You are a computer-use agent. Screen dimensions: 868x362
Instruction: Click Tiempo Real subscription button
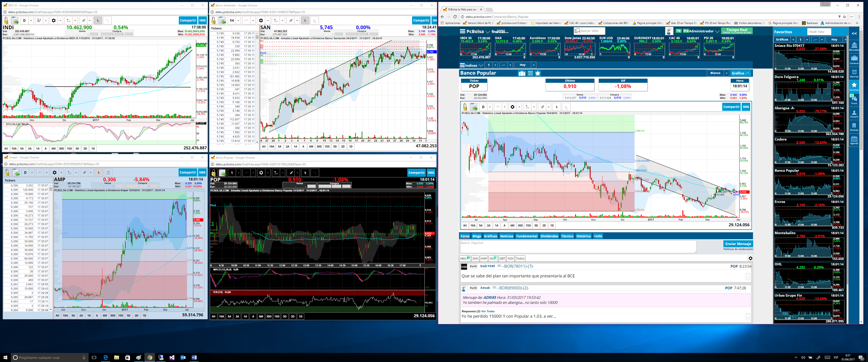pos(737,31)
